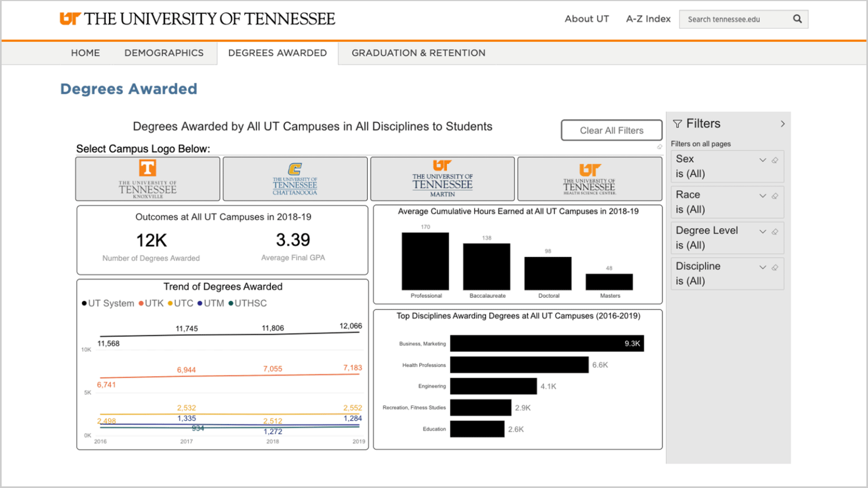The image size is (868, 488).
Task: Click the Health Professions discipline bar
Action: pos(519,365)
